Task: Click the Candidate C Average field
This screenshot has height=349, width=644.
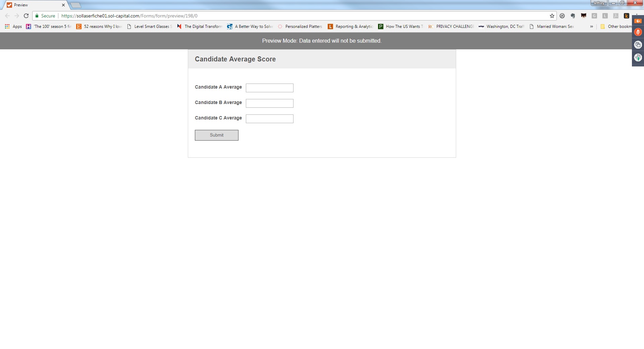Action: (270, 119)
